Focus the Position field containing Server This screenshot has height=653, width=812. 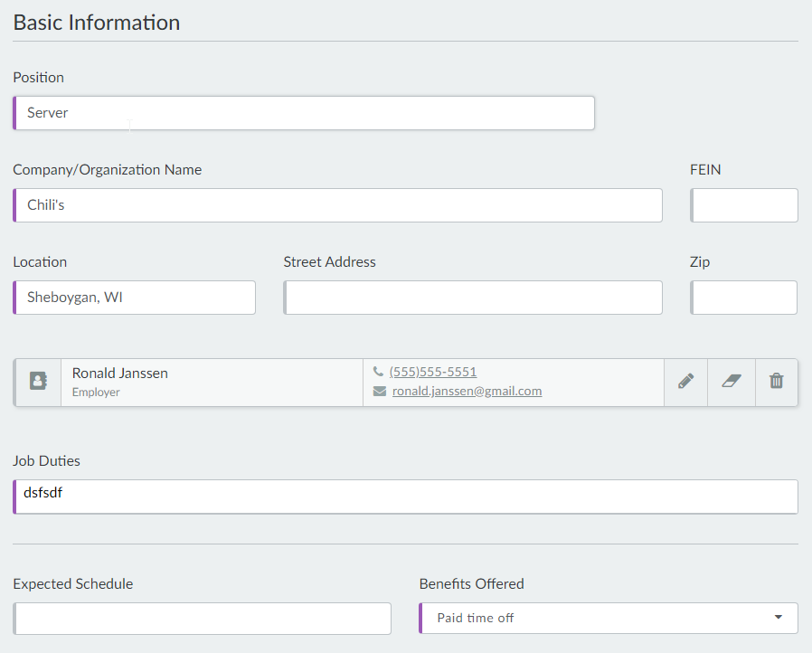(305, 113)
